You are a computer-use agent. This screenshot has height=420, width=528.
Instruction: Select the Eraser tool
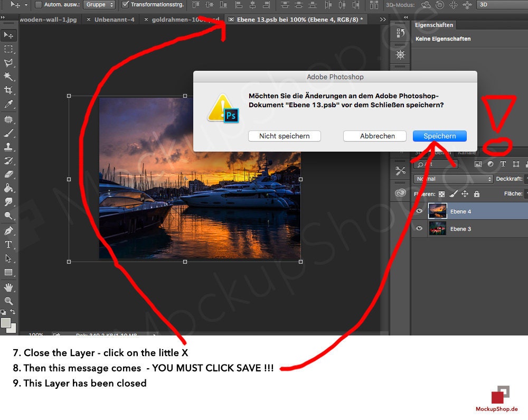[8, 174]
